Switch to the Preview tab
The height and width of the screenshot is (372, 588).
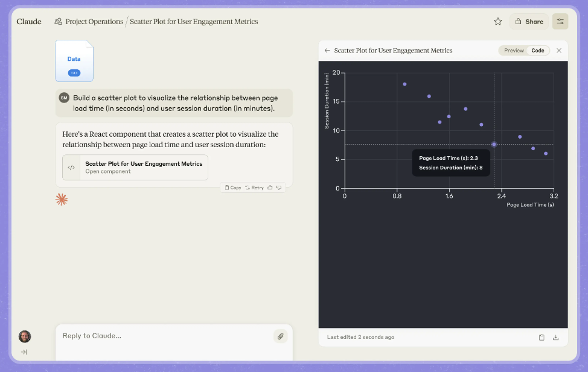point(514,51)
